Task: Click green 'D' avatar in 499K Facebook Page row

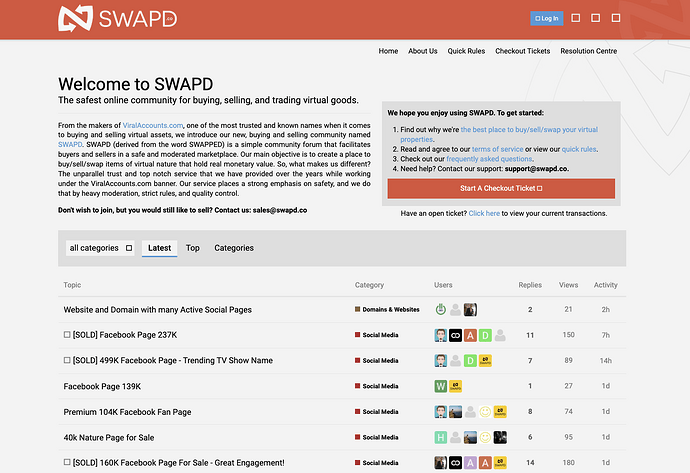Action: coord(470,361)
